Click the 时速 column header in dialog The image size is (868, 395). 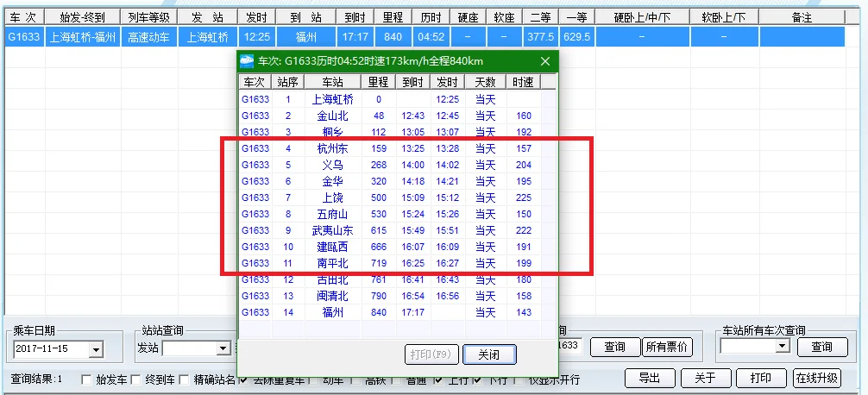pos(523,83)
